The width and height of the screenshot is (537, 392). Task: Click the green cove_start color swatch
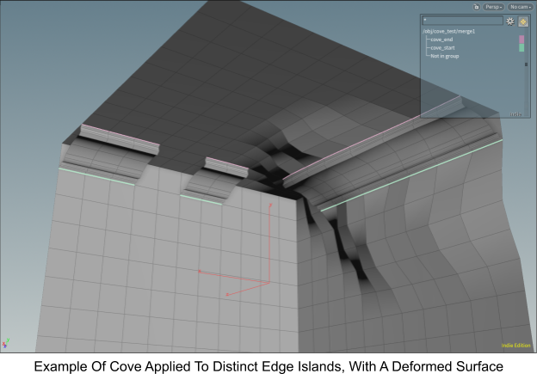point(521,48)
